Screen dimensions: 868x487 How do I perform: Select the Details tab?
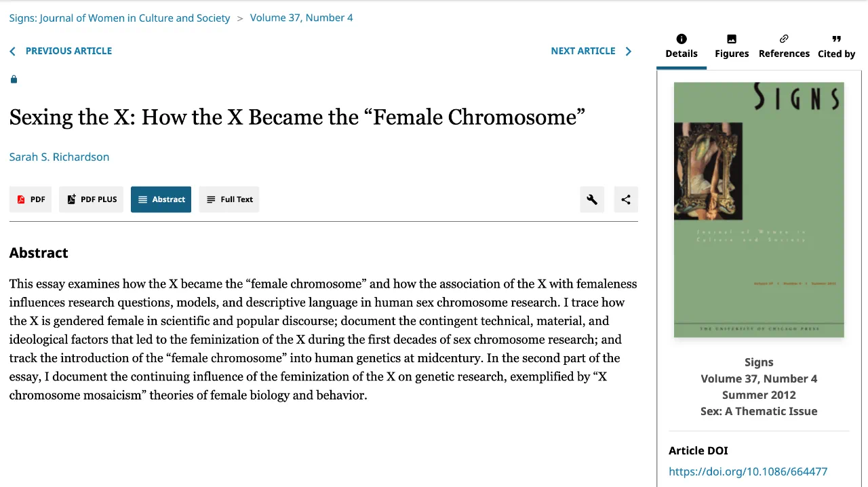click(x=682, y=46)
